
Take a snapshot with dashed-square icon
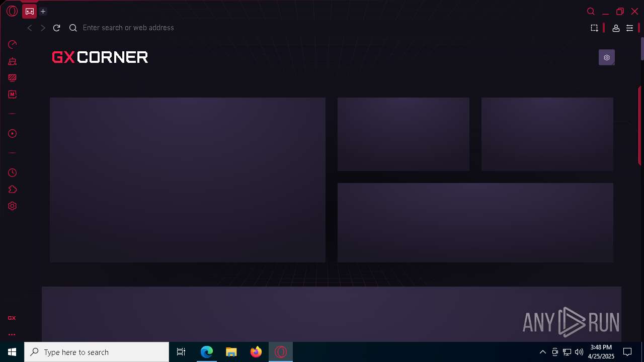pyautogui.click(x=594, y=28)
